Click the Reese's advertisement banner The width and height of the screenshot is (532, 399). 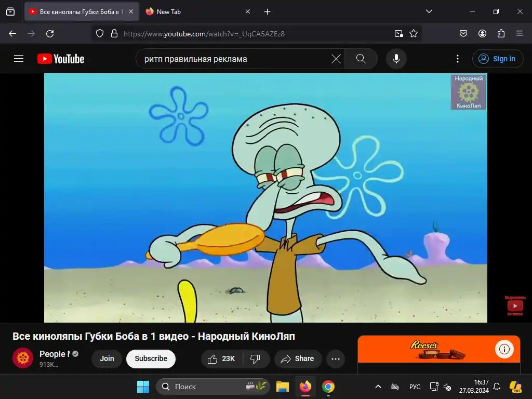[x=438, y=350]
